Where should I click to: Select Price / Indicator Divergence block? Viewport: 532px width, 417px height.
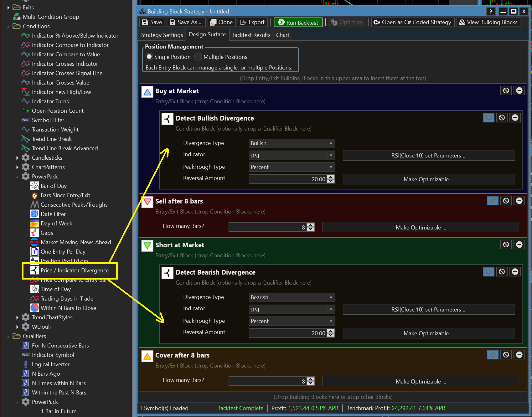click(x=75, y=270)
